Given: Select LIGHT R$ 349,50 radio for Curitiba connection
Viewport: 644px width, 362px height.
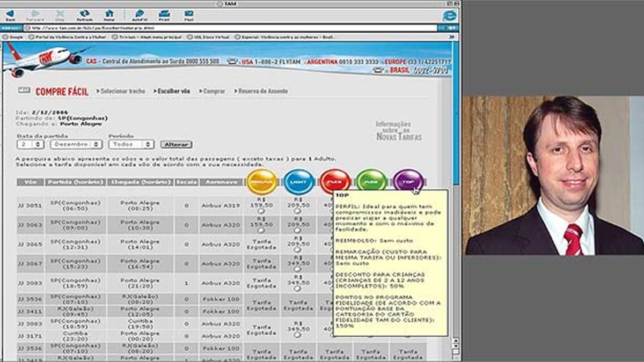Looking at the screenshot, I should tap(298, 335).
